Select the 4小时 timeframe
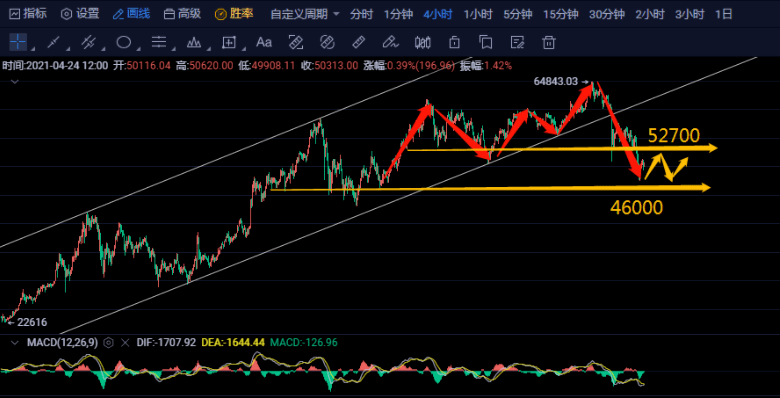 pyautogui.click(x=438, y=14)
